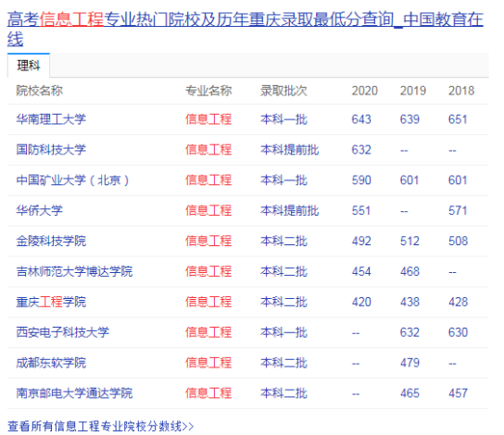
Task: Click score 492 for 金陵科技学院
Action: [x=361, y=241]
